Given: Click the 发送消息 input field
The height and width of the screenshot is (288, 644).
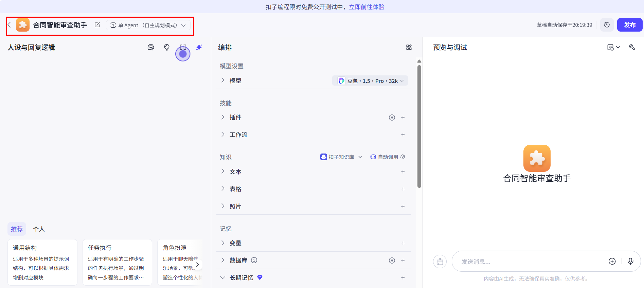Looking at the screenshot, I should point(532,262).
